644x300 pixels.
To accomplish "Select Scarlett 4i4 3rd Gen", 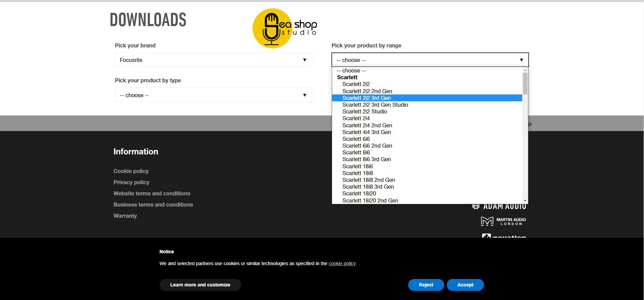I will pos(427,132).
